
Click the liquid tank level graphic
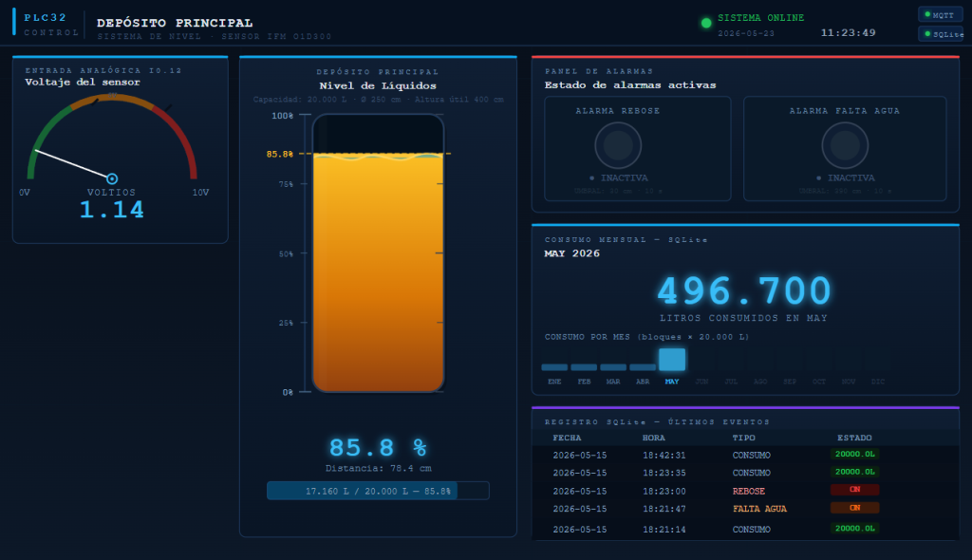coord(378,253)
